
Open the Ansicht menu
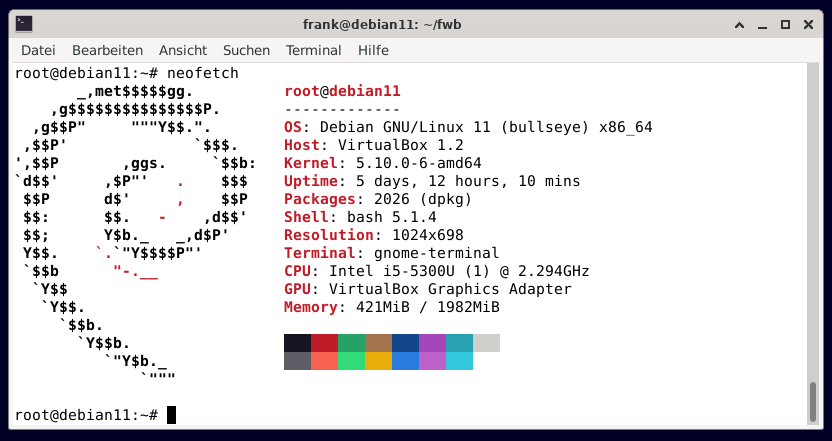[183, 50]
